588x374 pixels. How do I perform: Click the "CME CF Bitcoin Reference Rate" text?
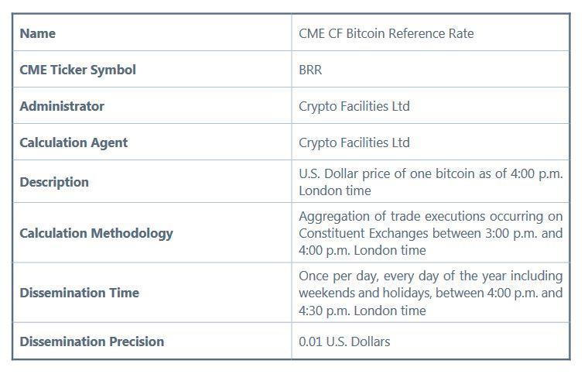pyautogui.click(x=386, y=33)
